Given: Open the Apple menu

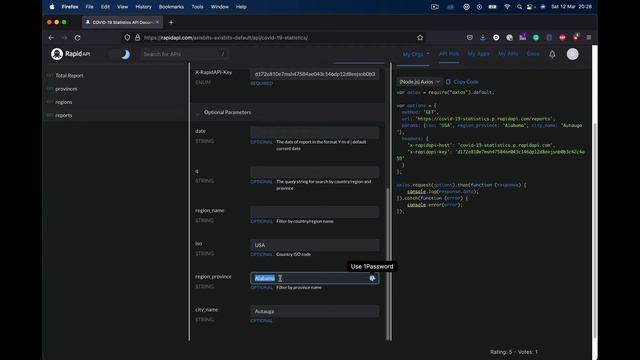Looking at the screenshot, I should [52, 7].
